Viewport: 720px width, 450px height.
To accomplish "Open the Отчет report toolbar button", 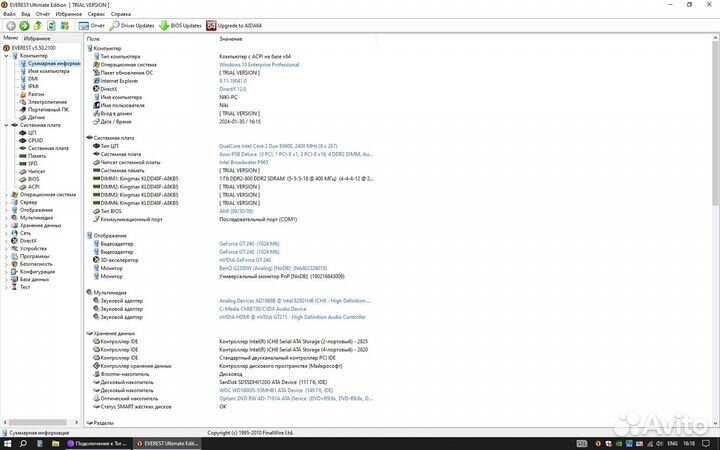I will (92, 26).
